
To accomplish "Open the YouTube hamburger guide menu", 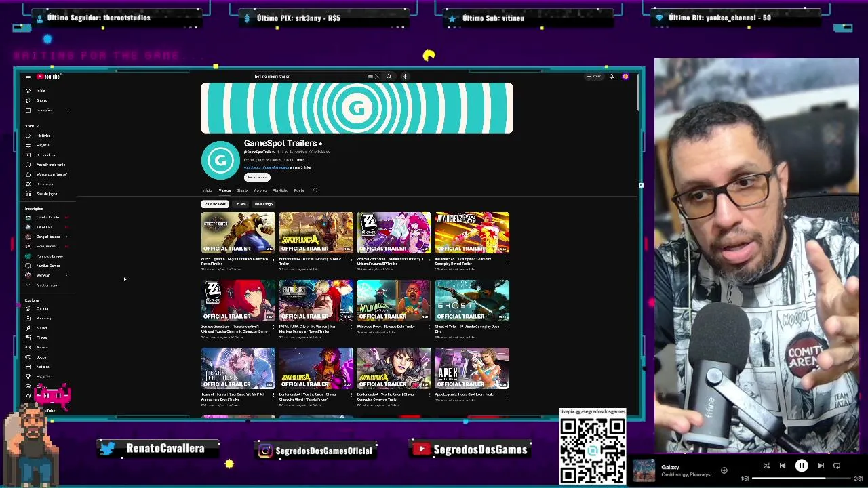I will click(x=28, y=77).
